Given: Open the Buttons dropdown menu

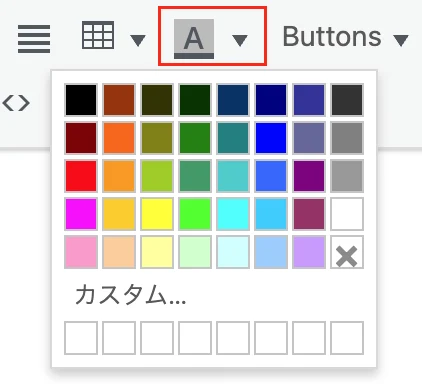Looking at the screenshot, I should 345,37.
